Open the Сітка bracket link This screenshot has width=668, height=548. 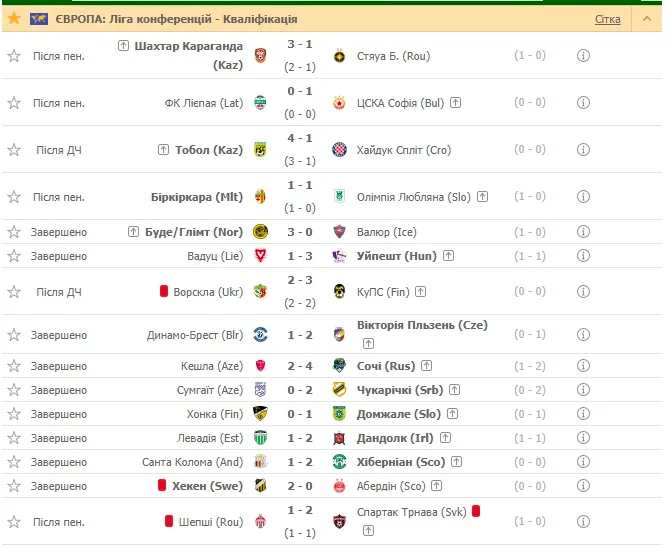click(x=607, y=19)
